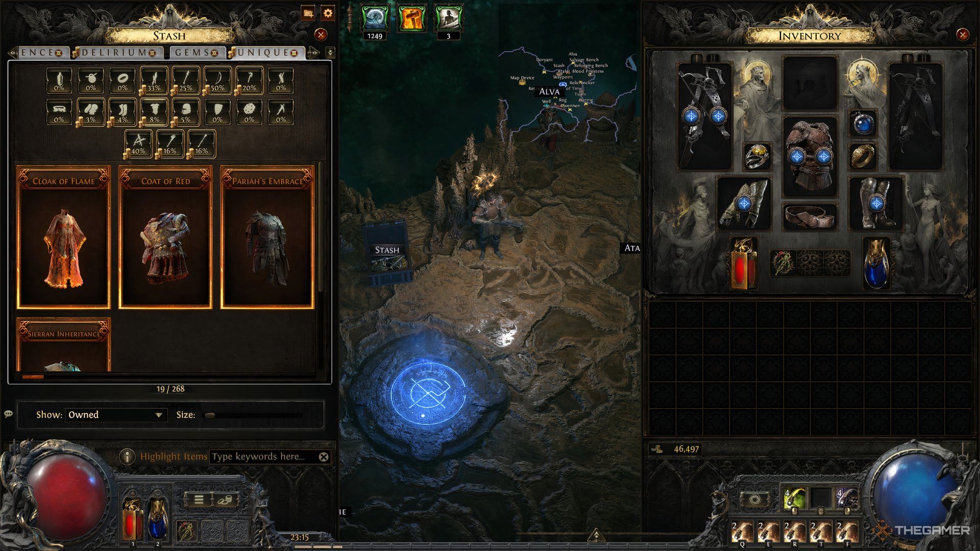Expand the stash tab navigation arrow
This screenshot has height=551, width=980.
tap(329, 53)
